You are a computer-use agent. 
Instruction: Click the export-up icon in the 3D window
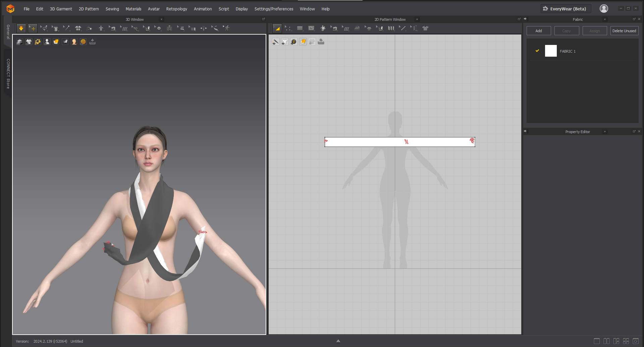pos(93,42)
